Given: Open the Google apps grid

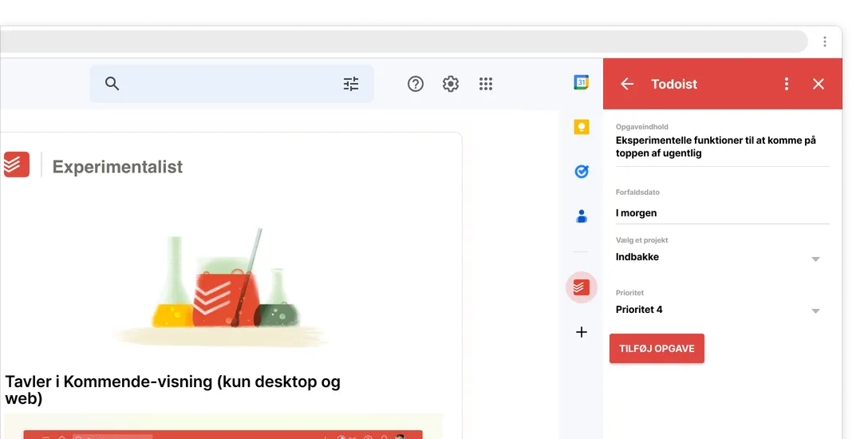Looking at the screenshot, I should [486, 84].
